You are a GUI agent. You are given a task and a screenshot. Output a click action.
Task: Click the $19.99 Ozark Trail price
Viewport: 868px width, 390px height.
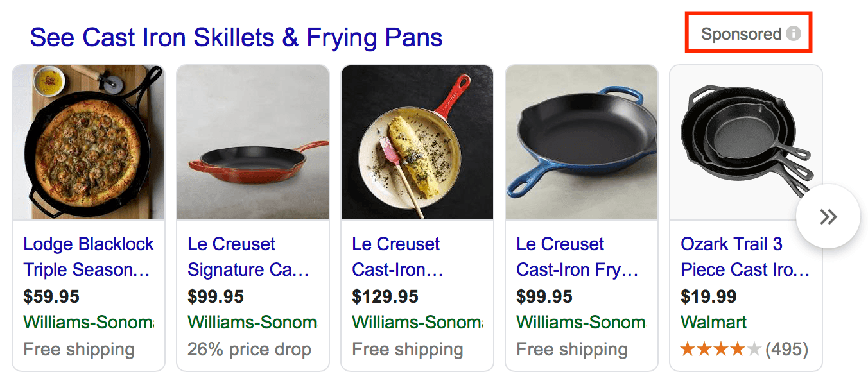click(709, 296)
